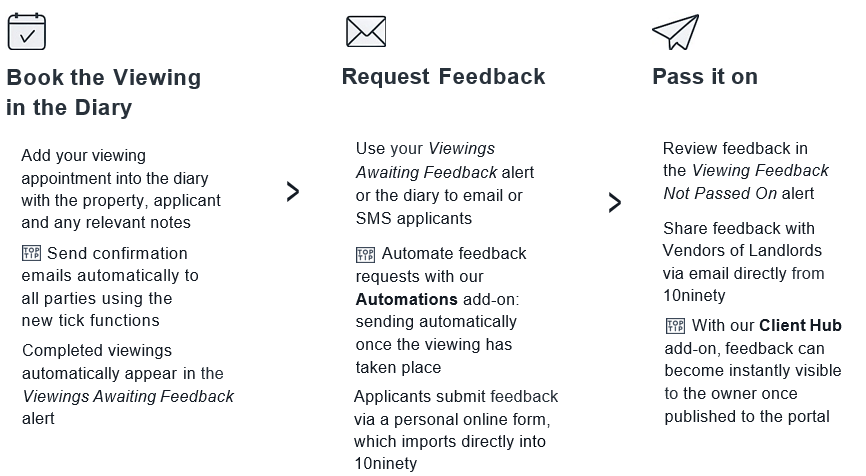Click the top tip icon beside Client Hub
866x476 pixels.
(675, 326)
